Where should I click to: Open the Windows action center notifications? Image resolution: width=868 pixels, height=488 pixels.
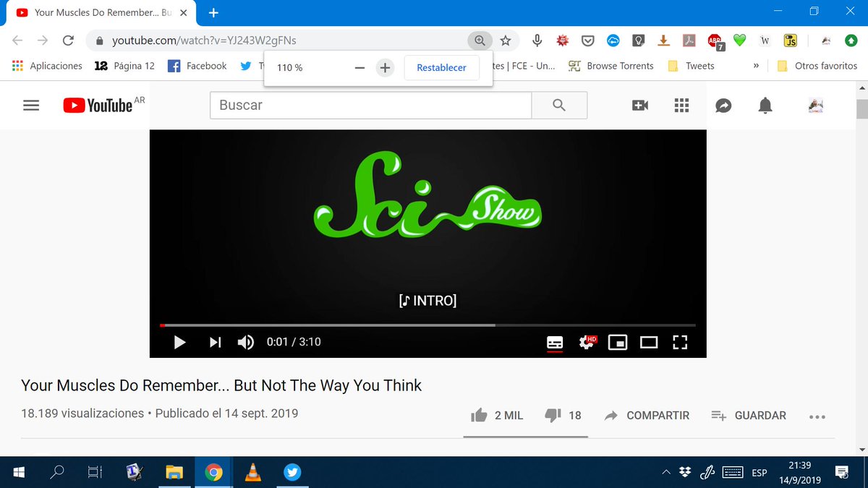pos(842,473)
